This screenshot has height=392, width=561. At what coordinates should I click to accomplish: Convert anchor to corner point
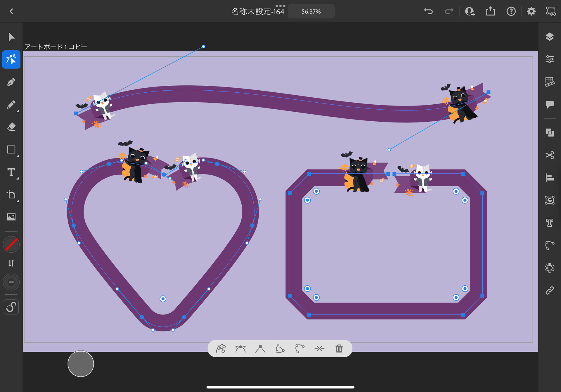coord(260,348)
